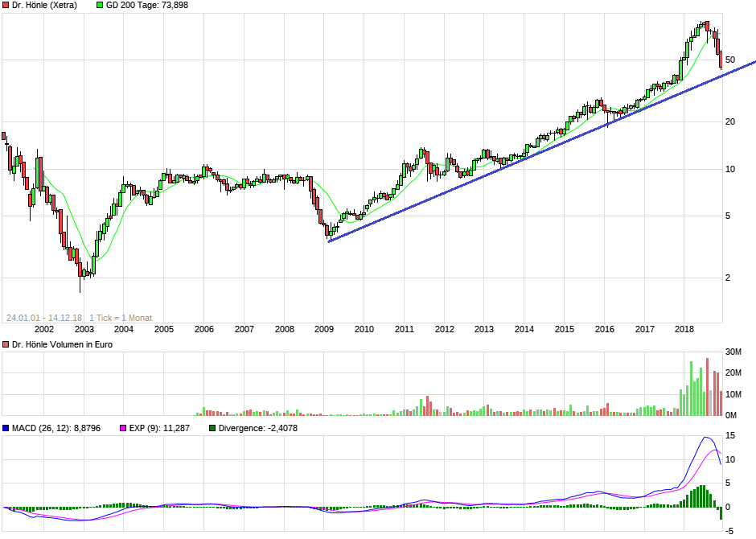Click the 50 price axis label
Screen dimensions: 756x539
pos(732,60)
